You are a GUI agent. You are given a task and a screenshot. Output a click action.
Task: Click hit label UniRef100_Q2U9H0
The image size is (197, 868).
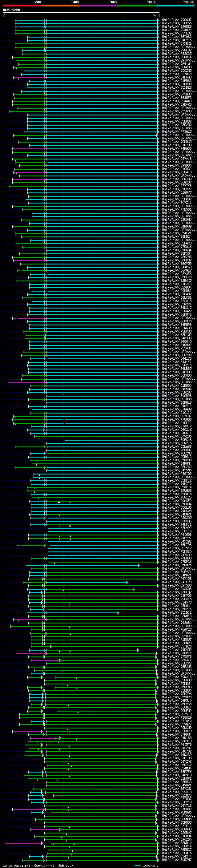click(x=177, y=220)
